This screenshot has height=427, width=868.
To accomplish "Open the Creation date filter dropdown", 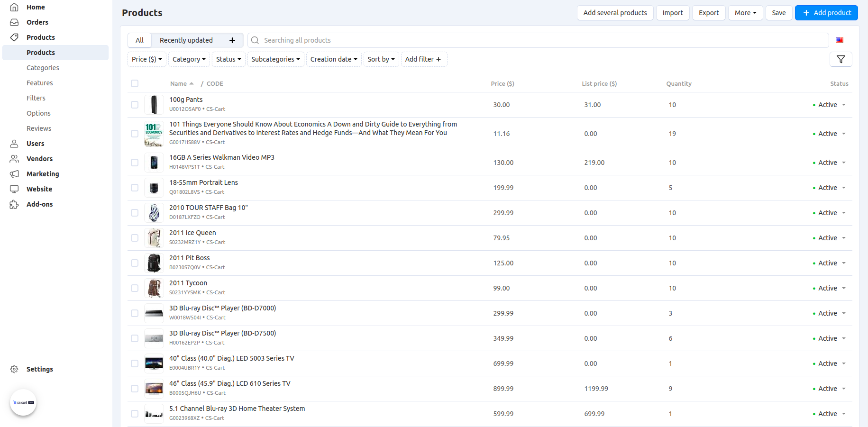I will [x=334, y=59].
